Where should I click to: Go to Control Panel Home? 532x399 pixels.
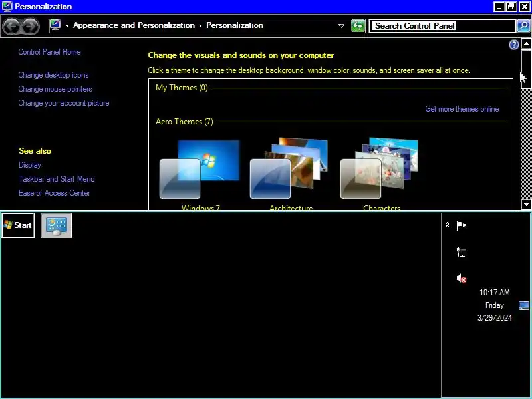click(49, 52)
